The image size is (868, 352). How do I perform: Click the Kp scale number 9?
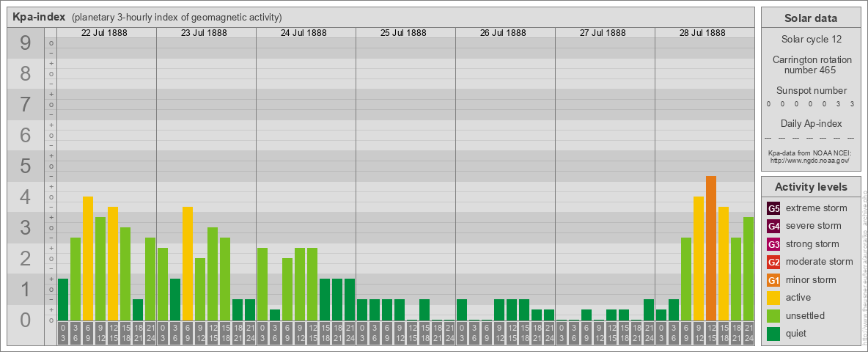[25, 43]
